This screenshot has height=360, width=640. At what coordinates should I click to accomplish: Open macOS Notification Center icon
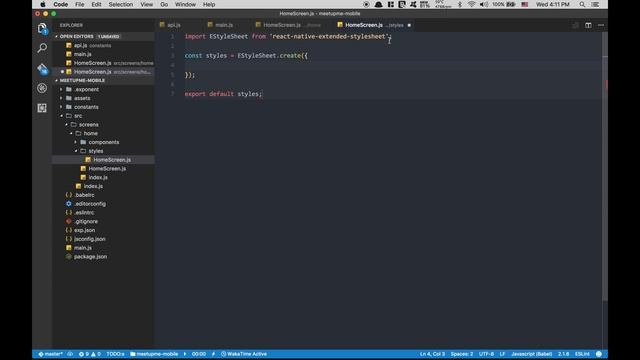coord(596,4)
